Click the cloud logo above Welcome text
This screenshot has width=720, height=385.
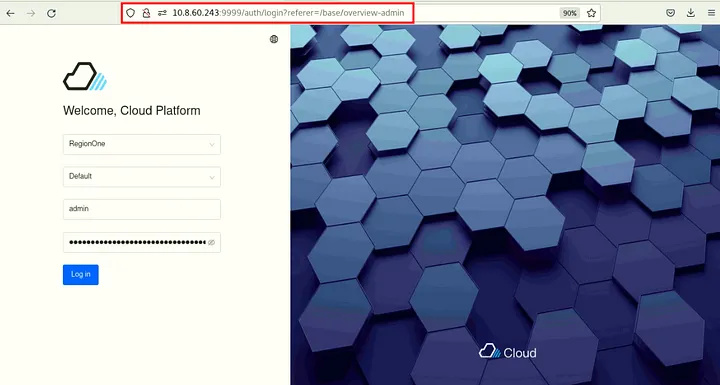(x=85, y=76)
